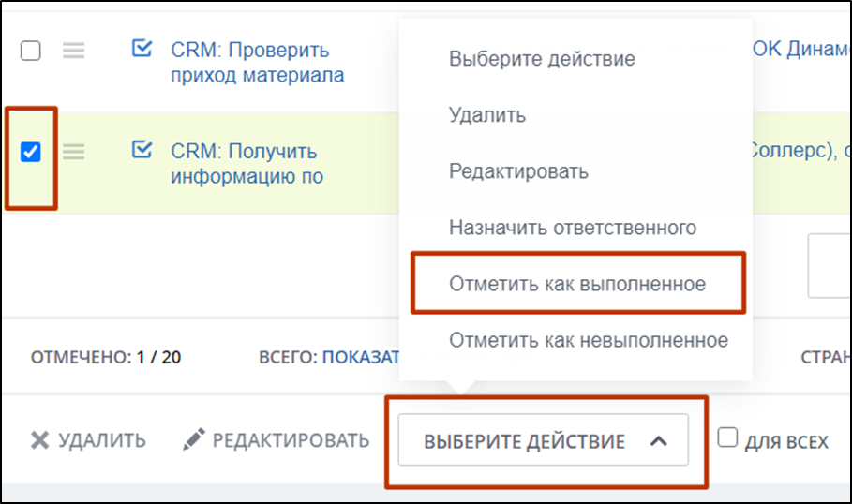
Task: Uncheck the selected Получить информацию task checkbox
Action: point(31,152)
